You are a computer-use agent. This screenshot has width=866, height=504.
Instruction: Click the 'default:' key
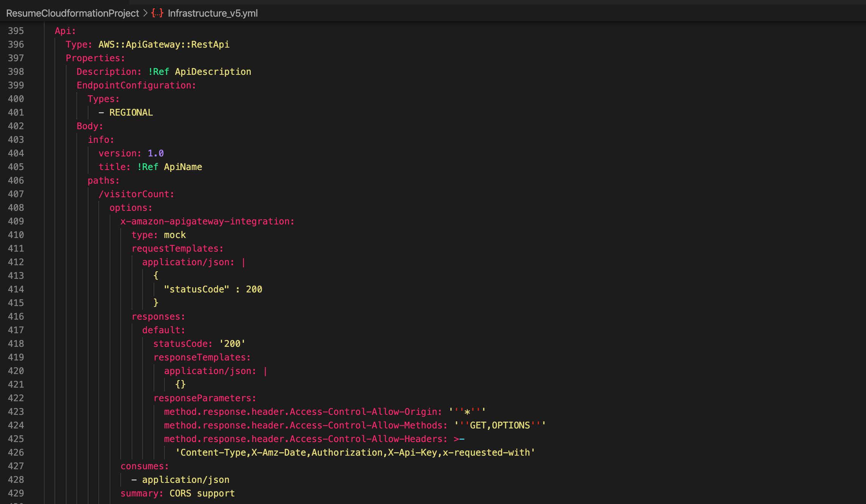(x=164, y=330)
